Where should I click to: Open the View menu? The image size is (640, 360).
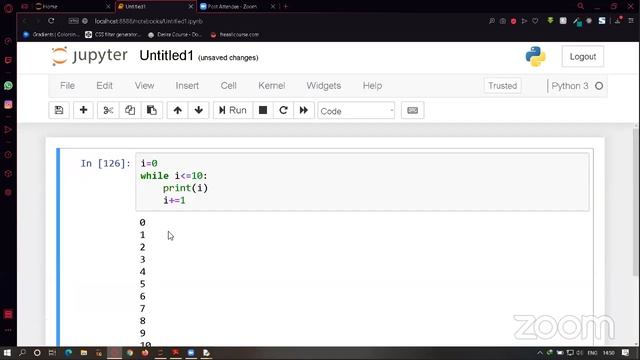pos(144,86)
